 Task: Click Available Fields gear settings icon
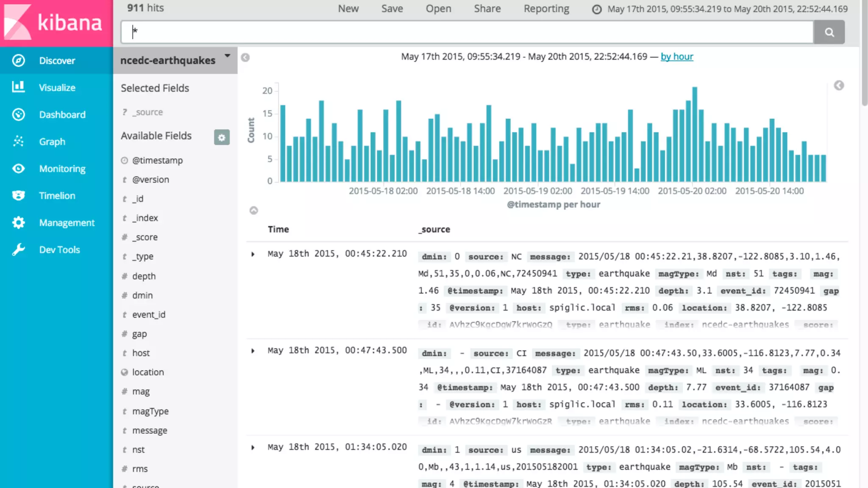[222, 137]
